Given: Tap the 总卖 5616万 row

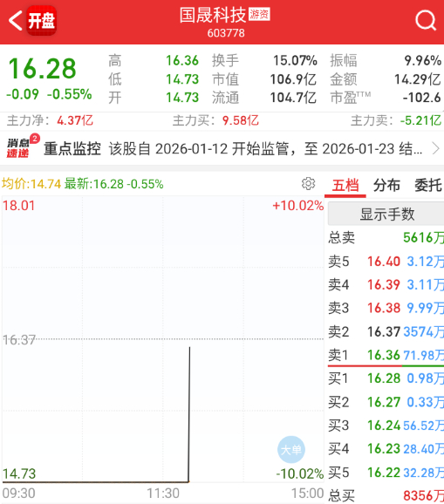Looking at the screenshot, I should coord(386,238).
